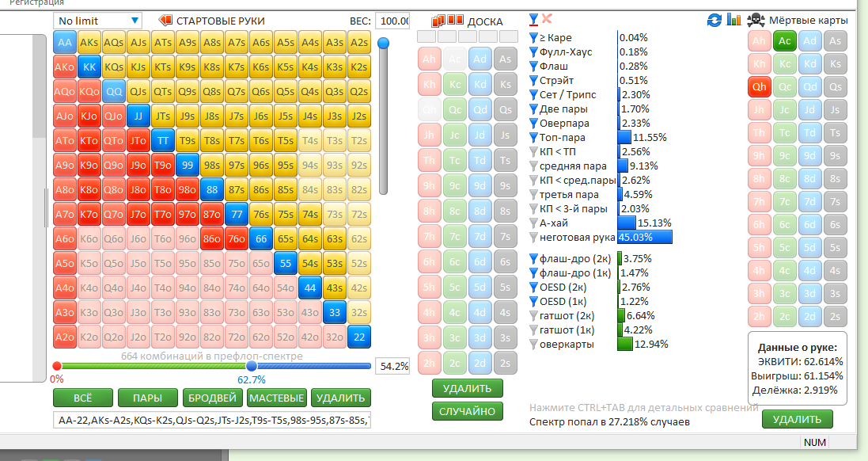Select Td in the dead cards panel
Viewport: 868px width, 461px height.
[x=810, y=133]
